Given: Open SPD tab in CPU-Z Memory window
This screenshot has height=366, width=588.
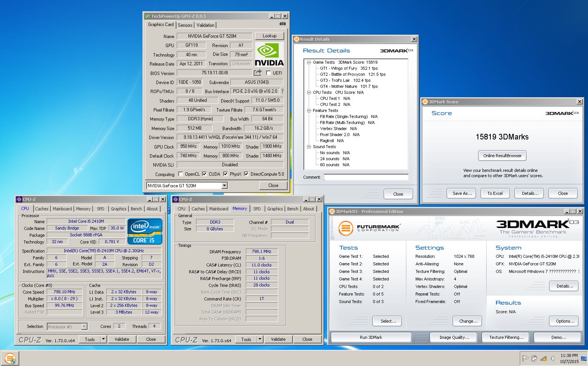Looking at the screenshot, I should (257, 209).
